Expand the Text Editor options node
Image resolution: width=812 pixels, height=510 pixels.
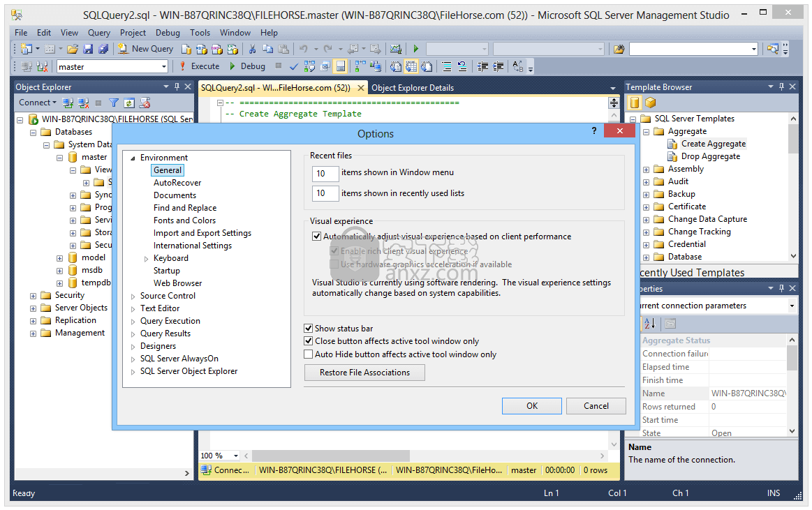click(x=133, y=309)
